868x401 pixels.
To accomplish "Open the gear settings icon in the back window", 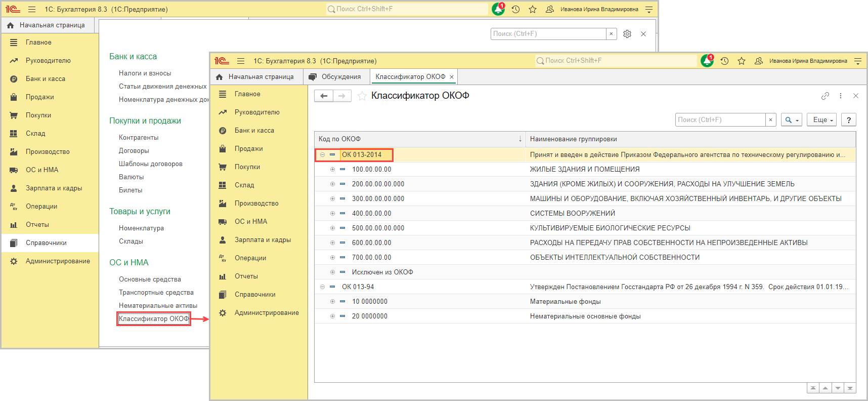I will [627, 34].
